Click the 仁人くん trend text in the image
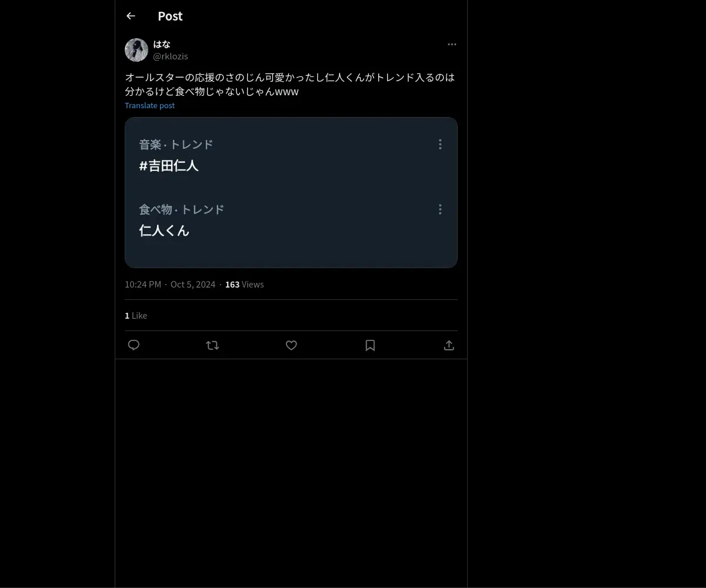 tap(164, 230)
